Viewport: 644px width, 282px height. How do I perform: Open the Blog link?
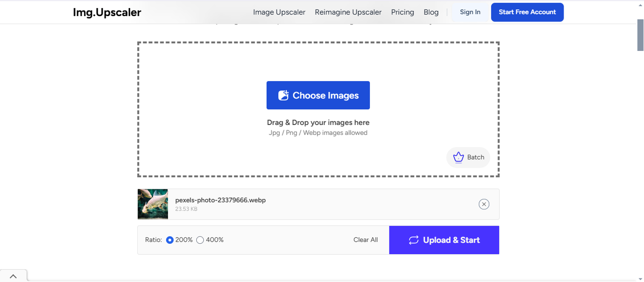[x=431, y=12]
